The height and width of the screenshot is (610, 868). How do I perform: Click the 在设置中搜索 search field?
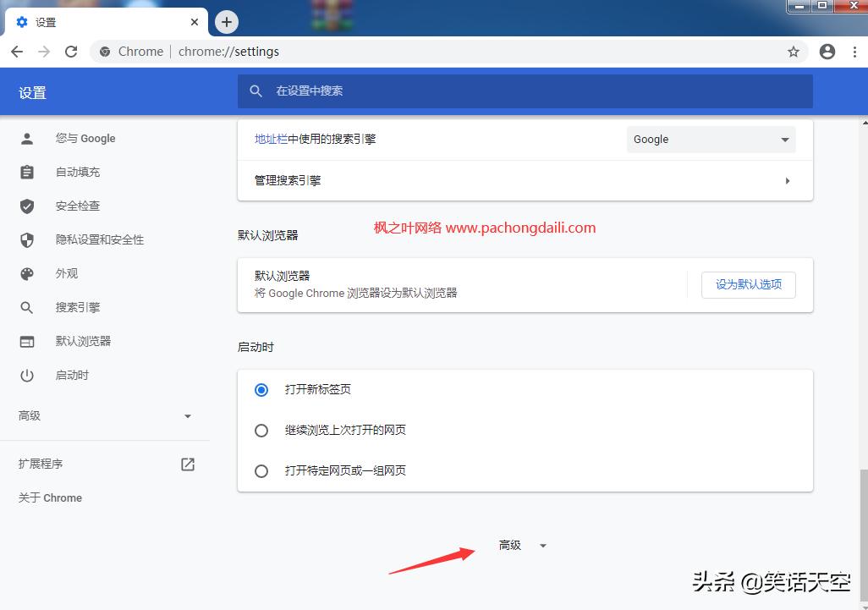click(525, 91)
